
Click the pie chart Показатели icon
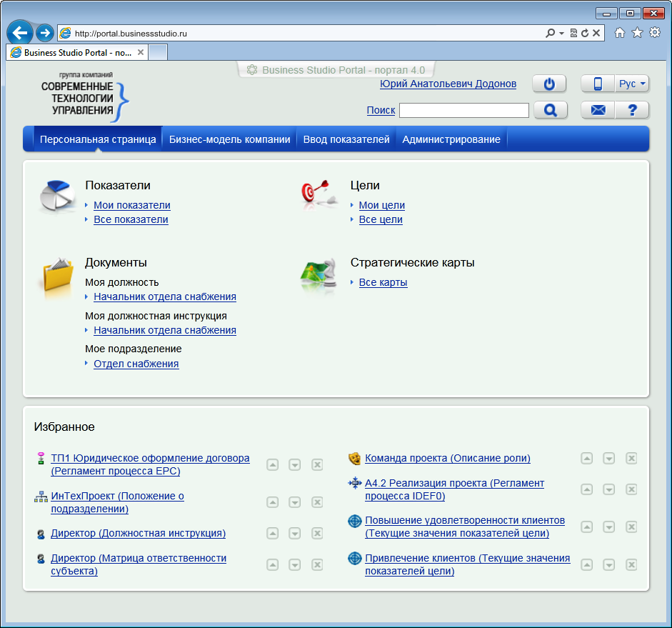point(58,198)
